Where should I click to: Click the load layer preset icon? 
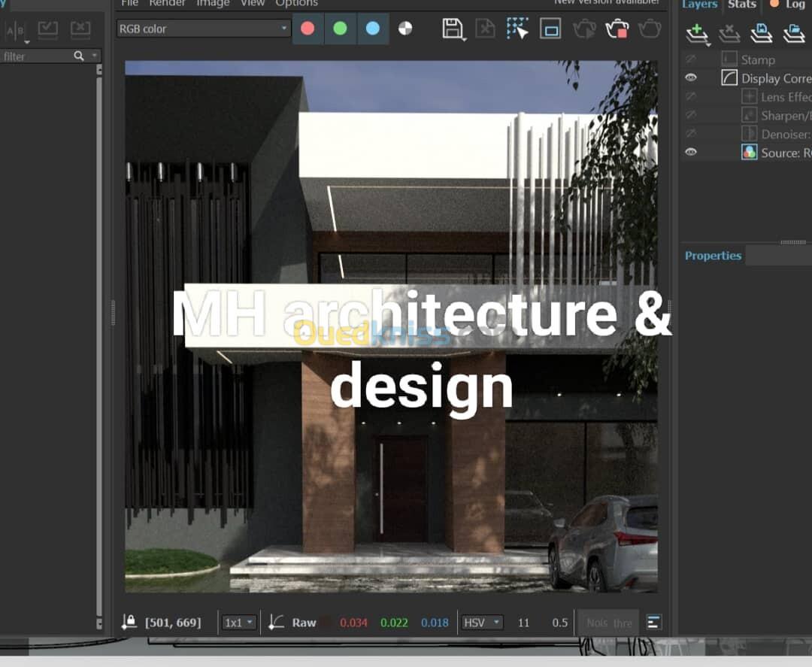(x=794, y=32)
